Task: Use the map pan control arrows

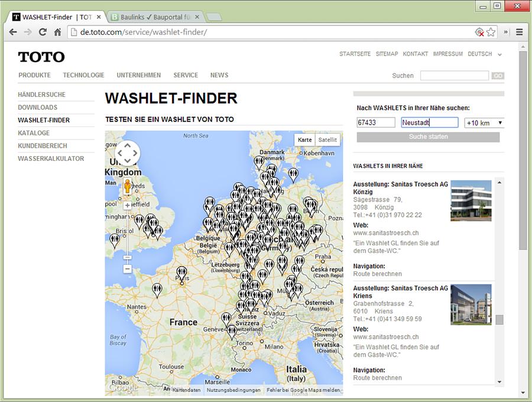Action: pyautogui.click(x=127, y=153)
